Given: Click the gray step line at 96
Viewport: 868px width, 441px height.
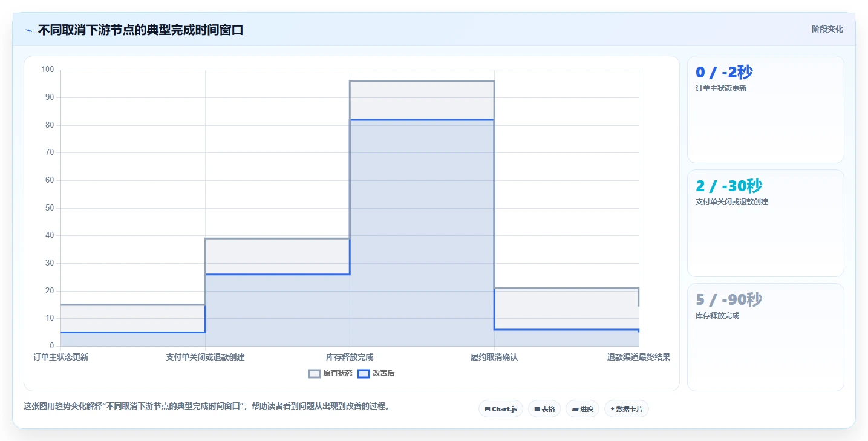Looking at the screenshot, I should click(x=422, y=81).
